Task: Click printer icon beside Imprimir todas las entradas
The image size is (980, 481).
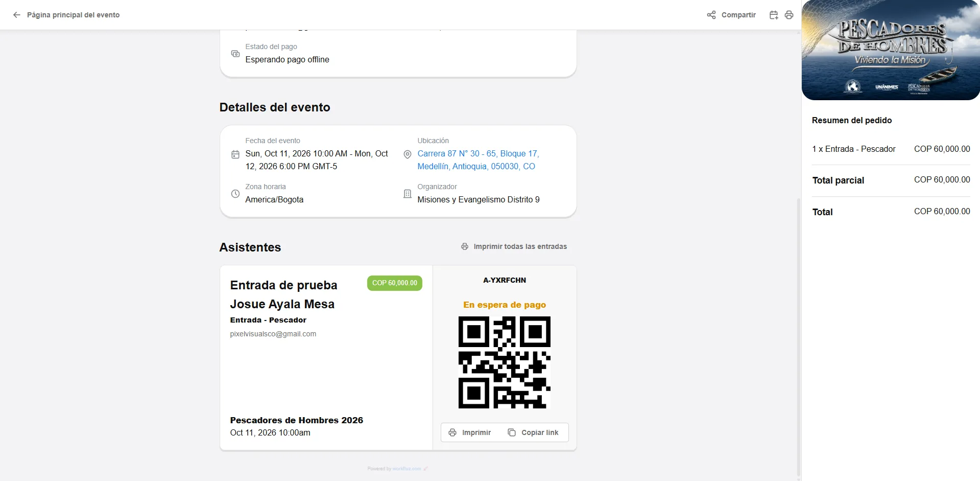Action: 465,246
